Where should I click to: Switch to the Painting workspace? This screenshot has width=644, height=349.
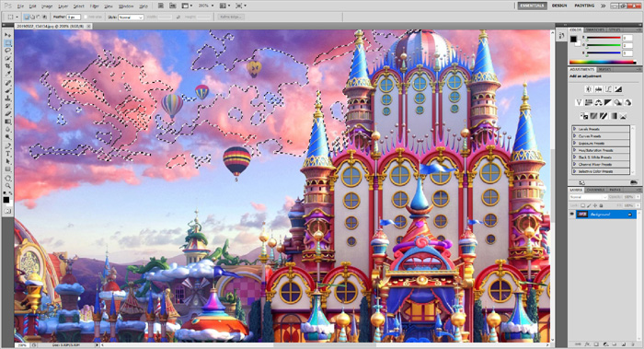pyautogui.click(x=584, y=6)
